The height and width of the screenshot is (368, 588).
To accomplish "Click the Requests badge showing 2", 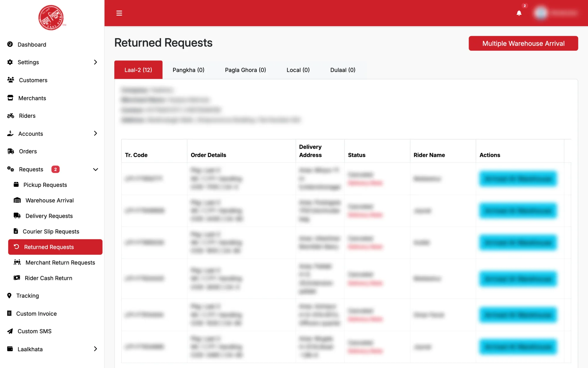I will 55,169.
